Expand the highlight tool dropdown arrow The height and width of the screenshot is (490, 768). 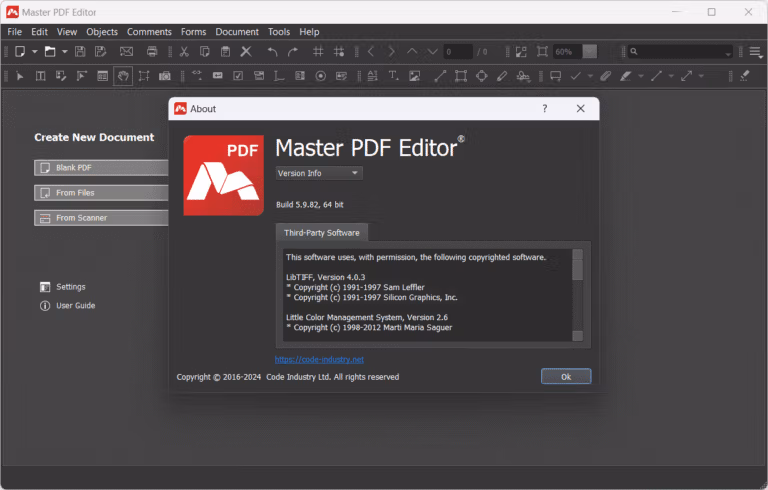tap(641, 76)
